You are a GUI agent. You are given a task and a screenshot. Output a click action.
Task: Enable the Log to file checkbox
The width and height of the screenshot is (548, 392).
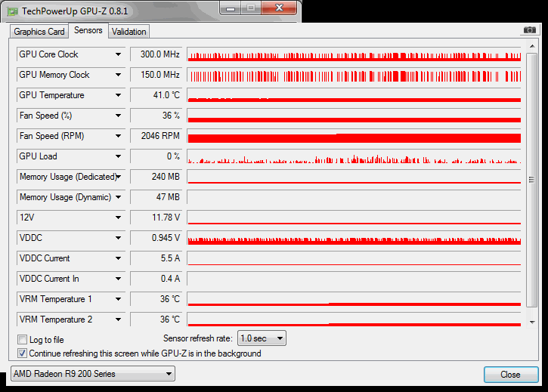coord(22,340)
